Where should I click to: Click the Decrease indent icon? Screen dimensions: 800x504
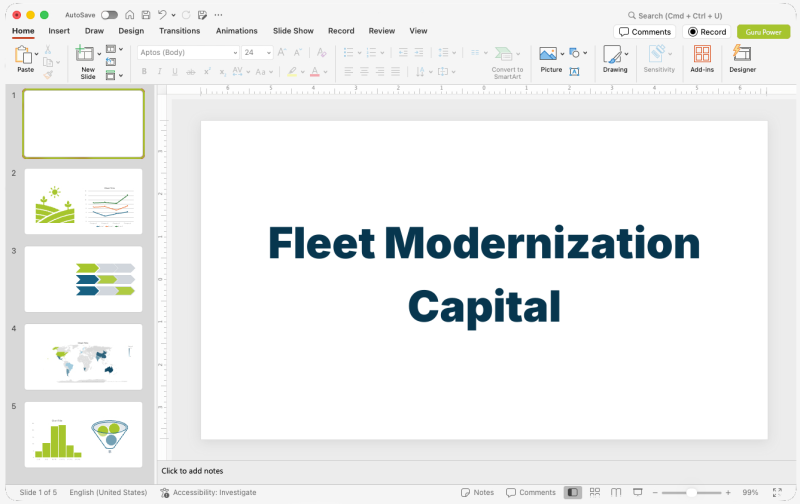[x=403, y=52]
